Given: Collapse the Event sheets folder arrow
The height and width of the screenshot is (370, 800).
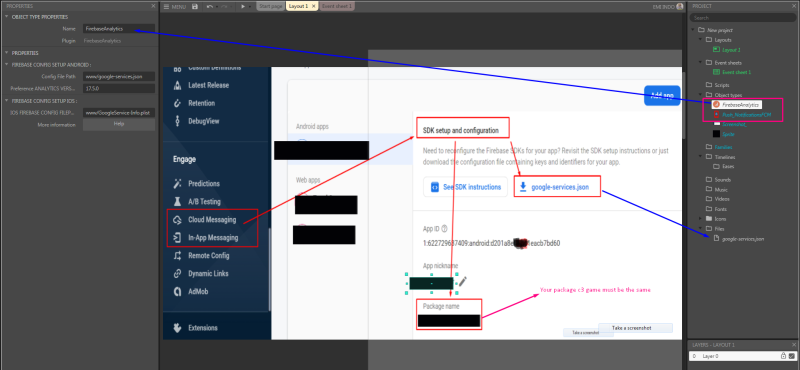Looking at the screenshot, I should (701, 62).
